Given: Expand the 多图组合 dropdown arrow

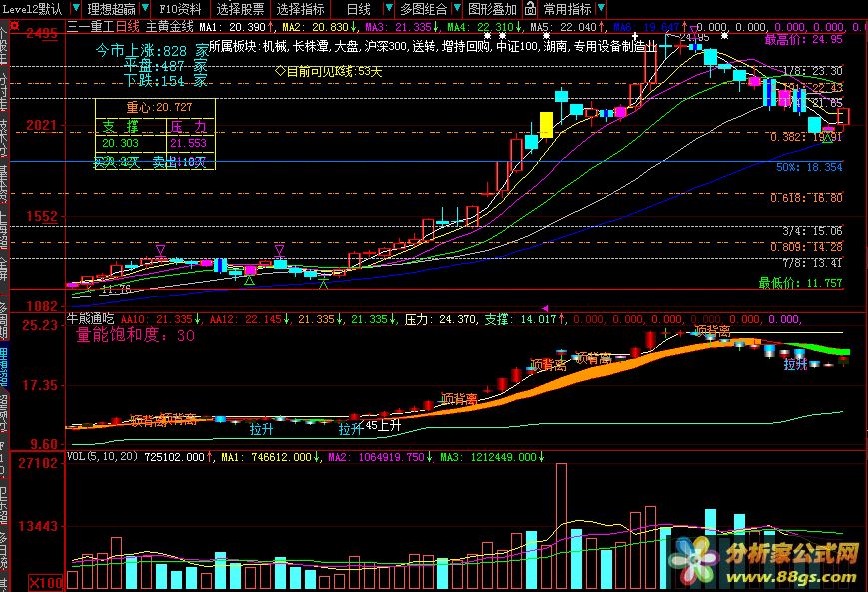Looking at the screenshot, I should 457,9.
